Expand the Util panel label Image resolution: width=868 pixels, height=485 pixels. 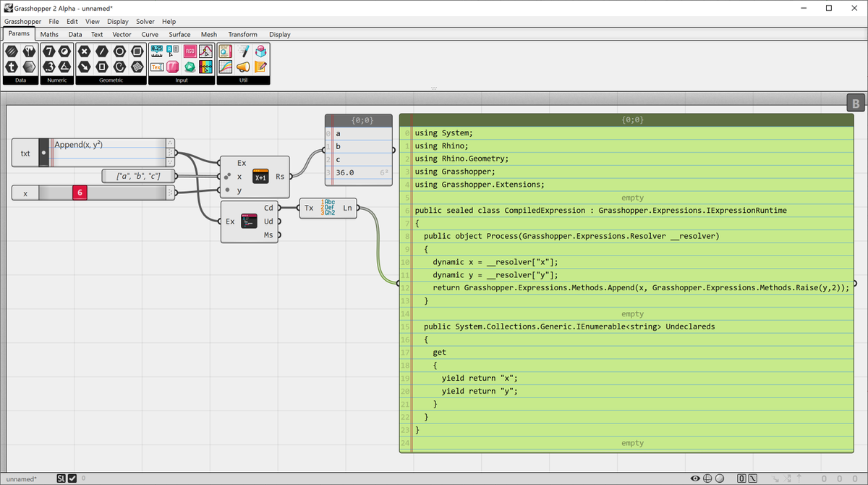243,80
